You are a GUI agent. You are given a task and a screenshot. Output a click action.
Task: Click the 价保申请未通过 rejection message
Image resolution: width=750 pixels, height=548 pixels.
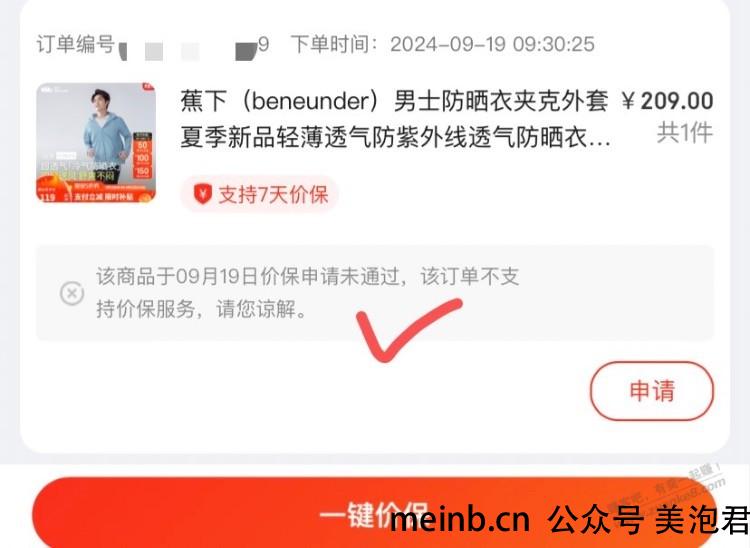308,293
